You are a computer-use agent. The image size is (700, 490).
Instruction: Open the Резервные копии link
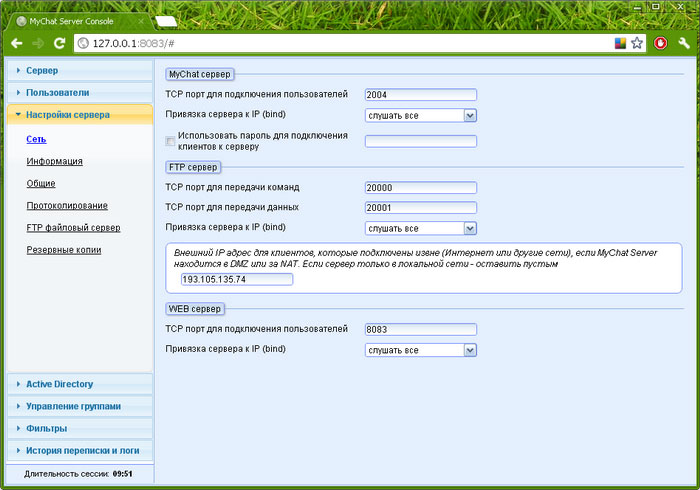(64, 250)
